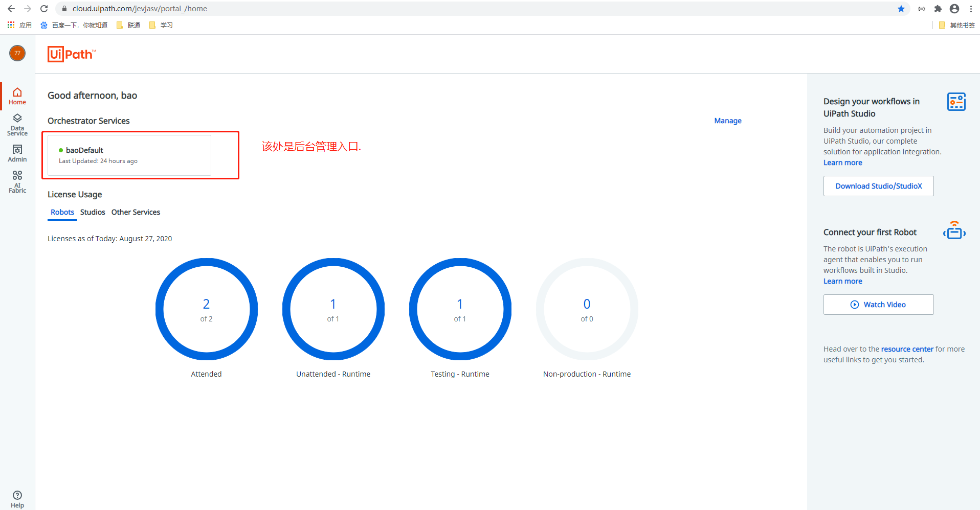Screen dimensions: 980x510
Task: Click the Help icon at bottom left
Action: pyautogui.click(x=17, y=497)
